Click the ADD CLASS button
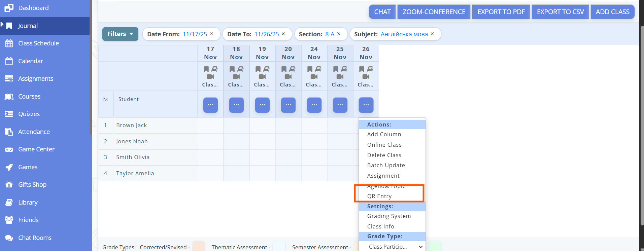Image resolution: width=644 pixels, height=251 pixels. tap(612, 12)
